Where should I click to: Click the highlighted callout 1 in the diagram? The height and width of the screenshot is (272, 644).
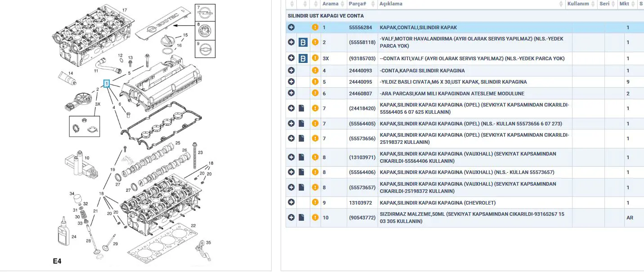107,83
